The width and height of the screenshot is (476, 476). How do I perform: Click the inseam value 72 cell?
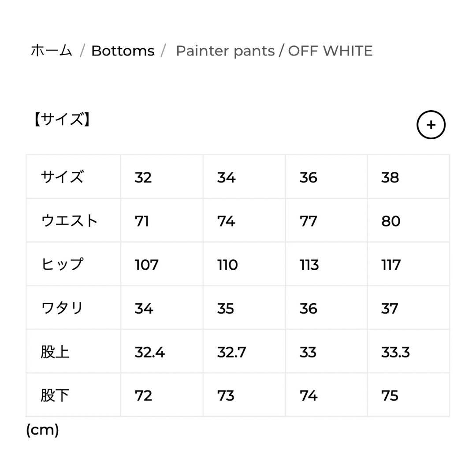[143, 395]
